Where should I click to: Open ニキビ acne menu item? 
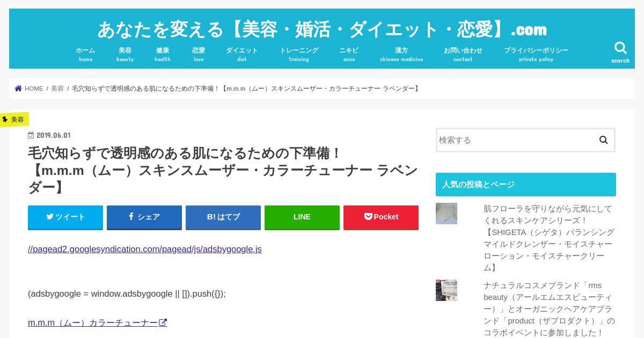tap(349, 54)
